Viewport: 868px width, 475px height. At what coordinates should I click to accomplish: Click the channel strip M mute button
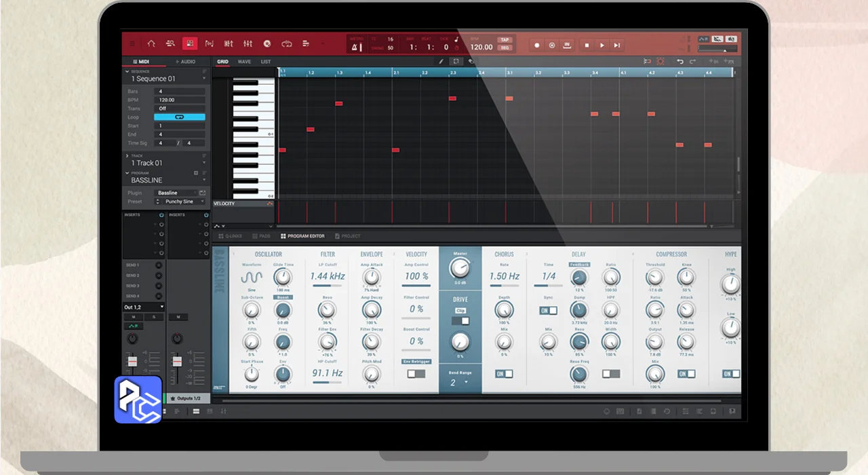134,317
